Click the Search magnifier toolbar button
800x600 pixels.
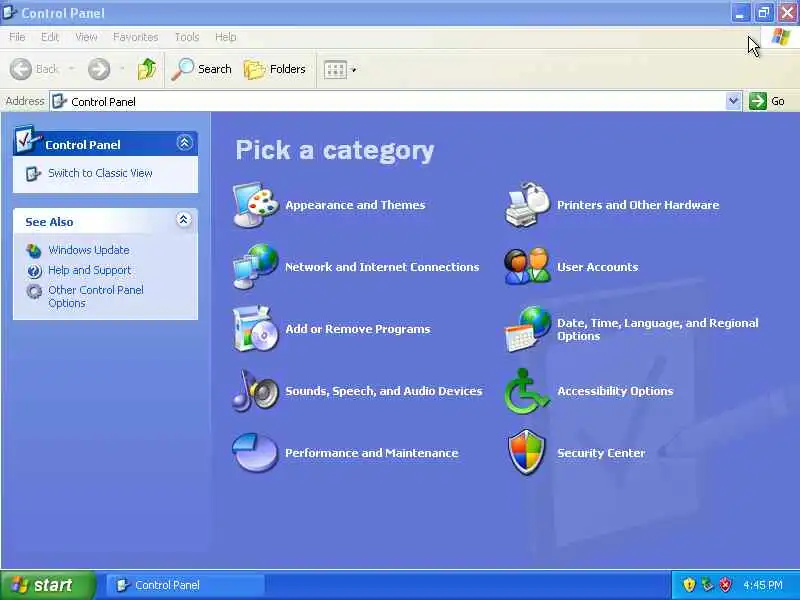(x=202, y=69)
